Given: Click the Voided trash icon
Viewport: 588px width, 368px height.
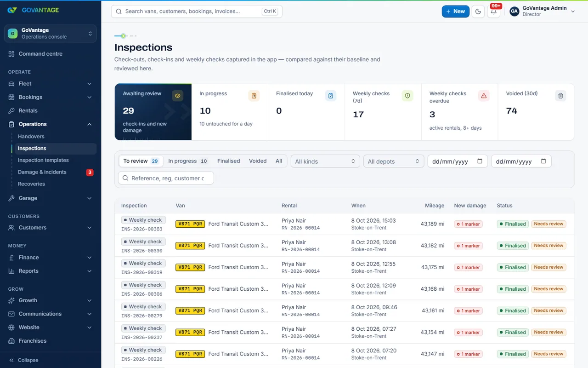Looking at the screenshot, I should coord(560,96).
